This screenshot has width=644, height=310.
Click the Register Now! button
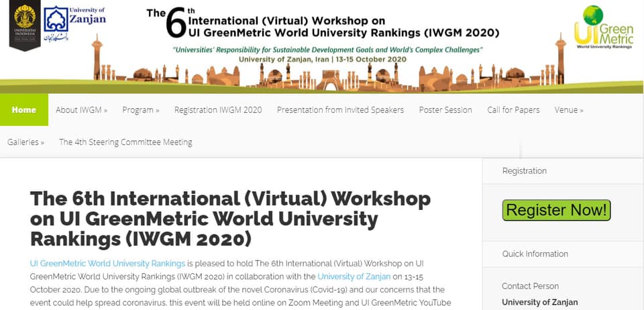coord(557,210)
